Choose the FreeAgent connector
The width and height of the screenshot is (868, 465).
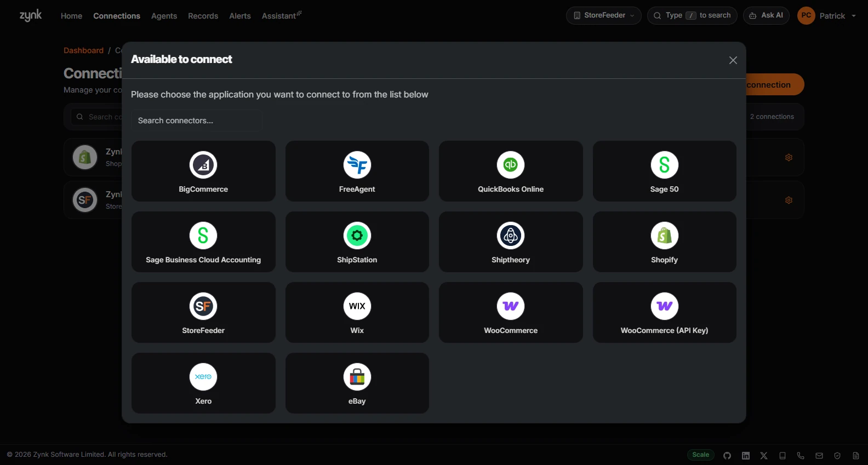coord(357,171)
